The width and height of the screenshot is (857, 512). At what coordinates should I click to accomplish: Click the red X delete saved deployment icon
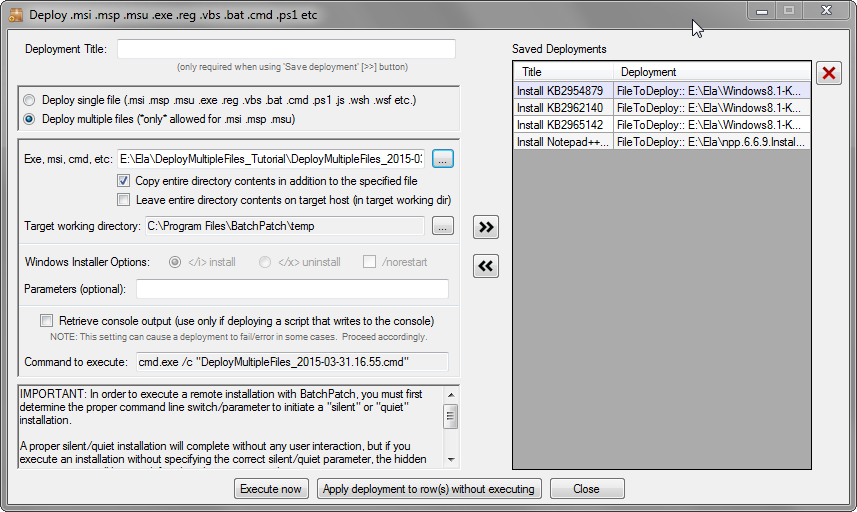[x=829, y=73]
